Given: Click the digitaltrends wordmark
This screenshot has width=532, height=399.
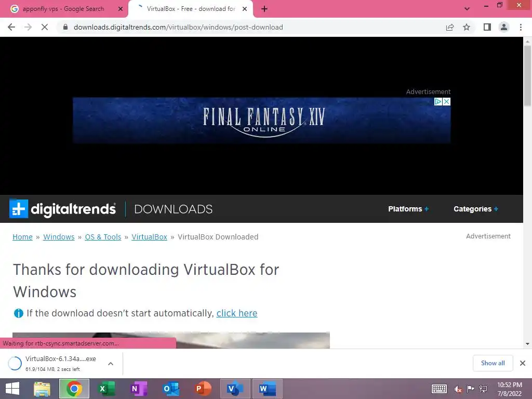Looking at the screenshot, I should 73,209.
